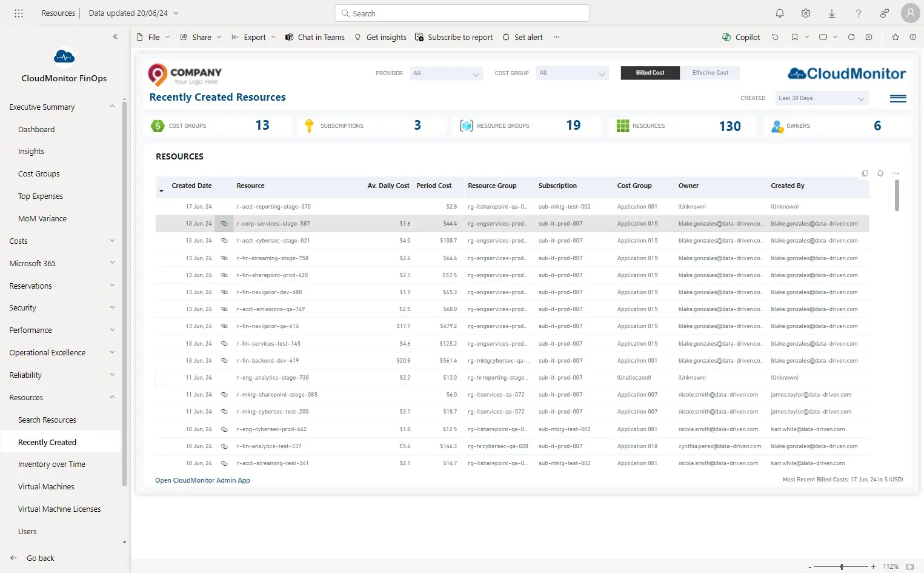The image size is (924, 573).
Task: Open notifications bell icon
Action: click(780, 13)
